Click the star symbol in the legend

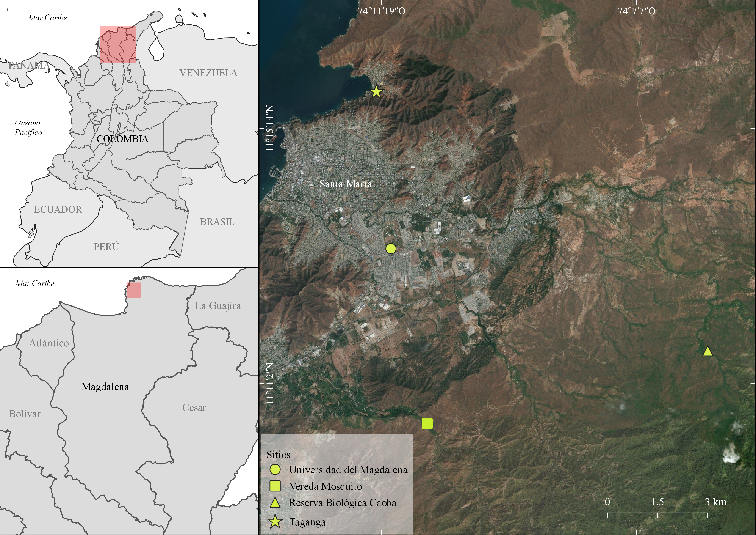click(275, 522)
